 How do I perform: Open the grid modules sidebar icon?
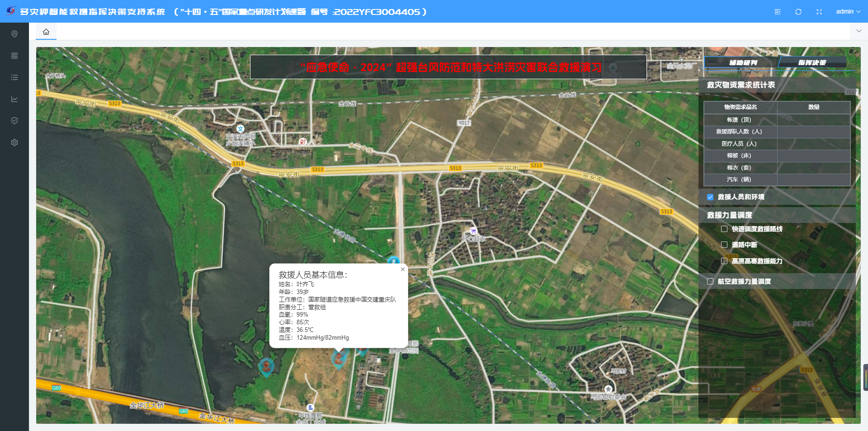14,56
